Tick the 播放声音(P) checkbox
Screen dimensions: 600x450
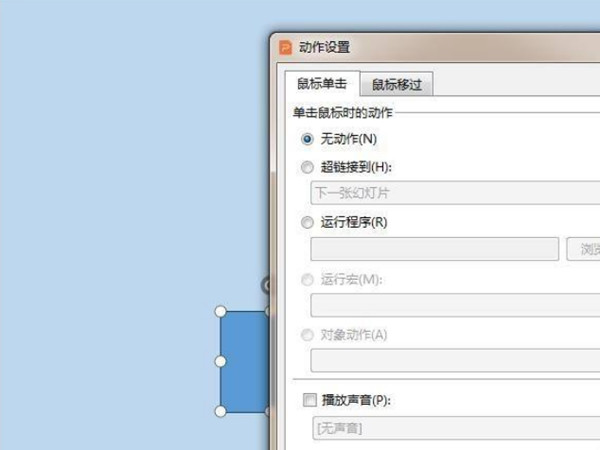pyautogui.click(x=308, y=400)
